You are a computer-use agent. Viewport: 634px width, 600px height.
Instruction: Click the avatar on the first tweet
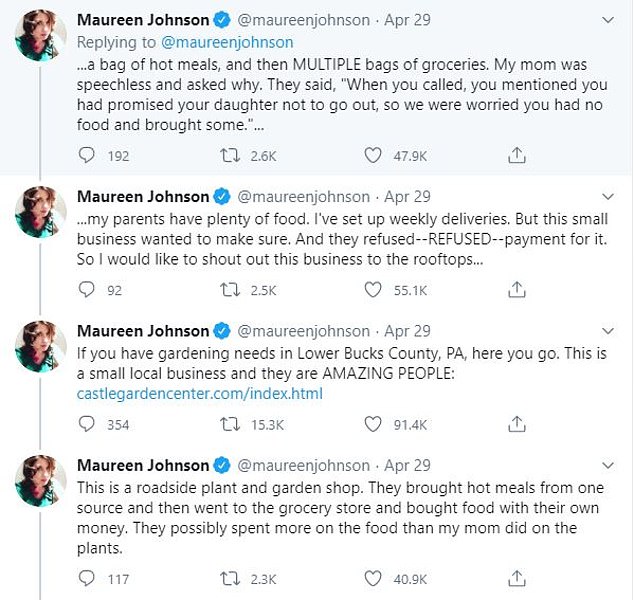41,38
